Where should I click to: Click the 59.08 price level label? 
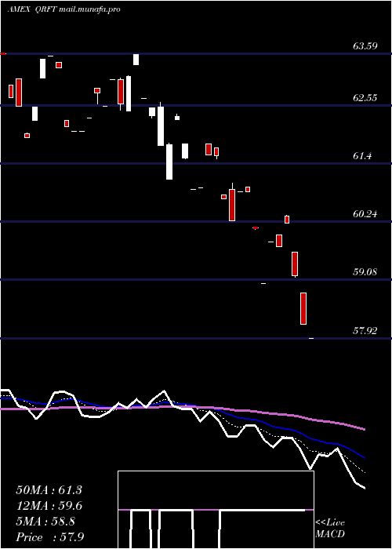pos(365,271)
